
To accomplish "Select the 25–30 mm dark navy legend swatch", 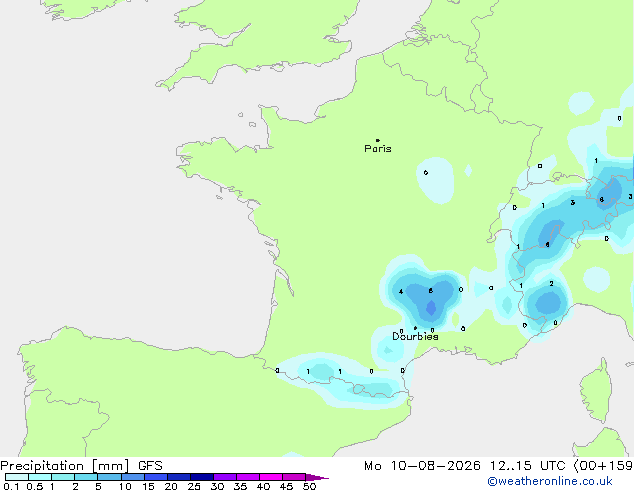I will coord(202,477).
